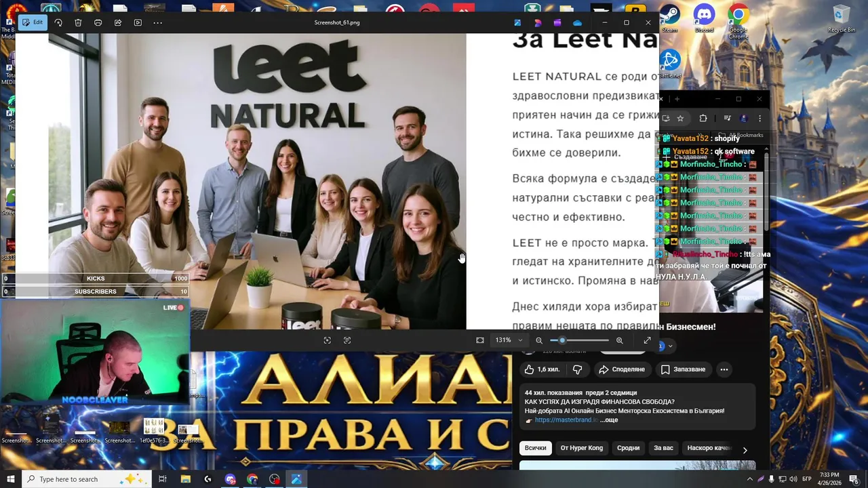Open Clipchamp icon in Photos header
The width and height of the screenshot is (868, 488).
coord(557,22)
